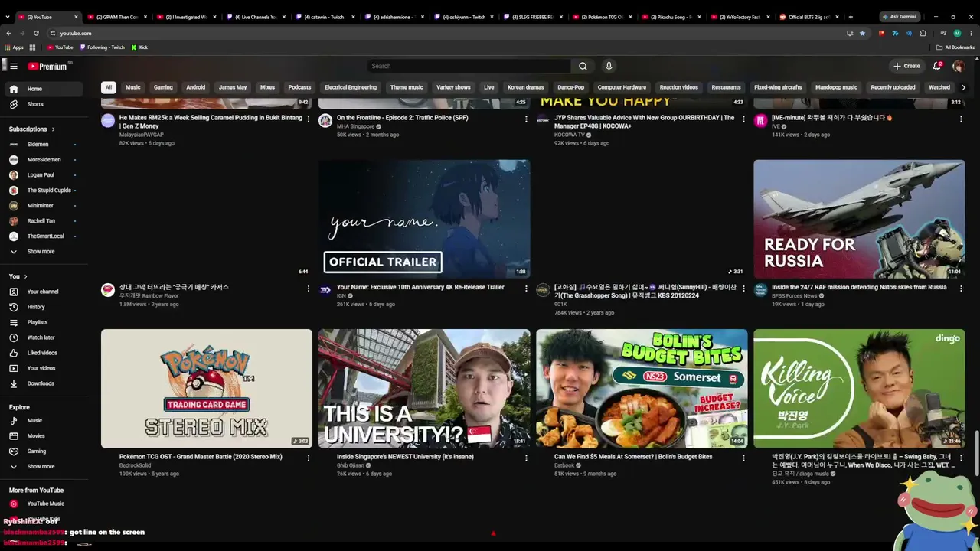Viewport: 980px width, 551px height.
Task: Reload the page in the browser toolbar
Action: coord(36,33)
